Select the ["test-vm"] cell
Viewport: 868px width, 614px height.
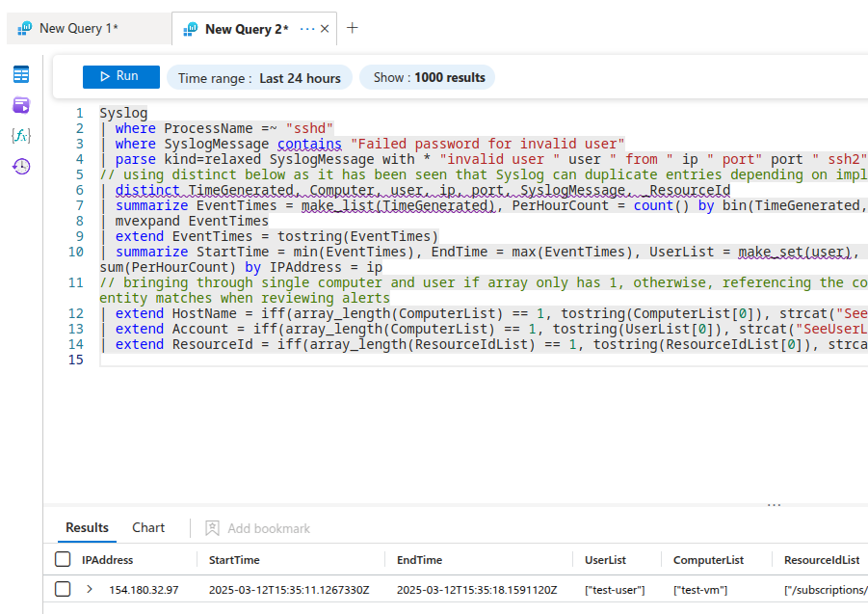tap(700, 590)
